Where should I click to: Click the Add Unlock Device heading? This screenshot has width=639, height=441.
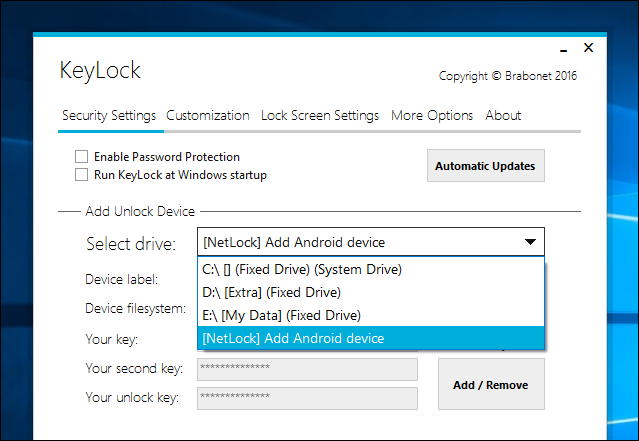(x=140, y=211)
